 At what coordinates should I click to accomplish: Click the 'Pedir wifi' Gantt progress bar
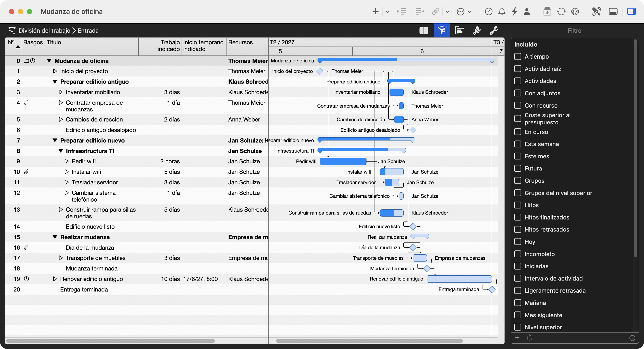(x=343, y=161)
